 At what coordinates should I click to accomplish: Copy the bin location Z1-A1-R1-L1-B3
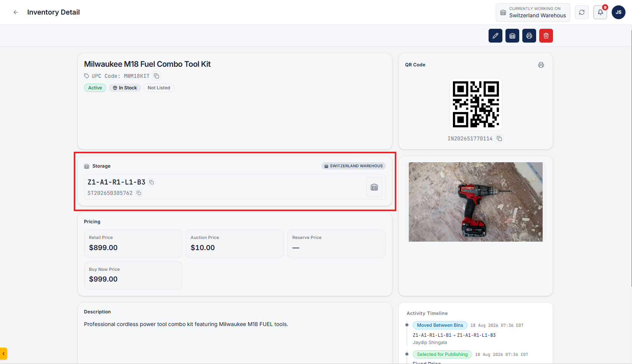click(152, 182)
